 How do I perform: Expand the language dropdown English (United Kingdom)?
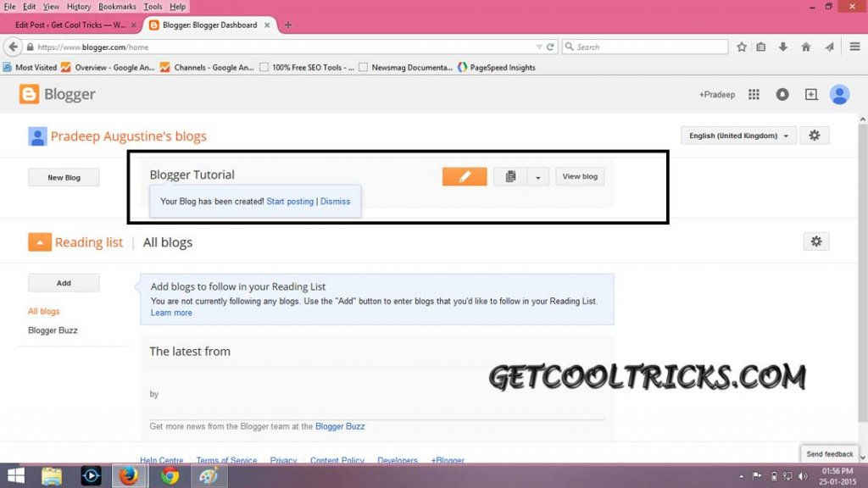pyautogui.click(x=738, y=136)
